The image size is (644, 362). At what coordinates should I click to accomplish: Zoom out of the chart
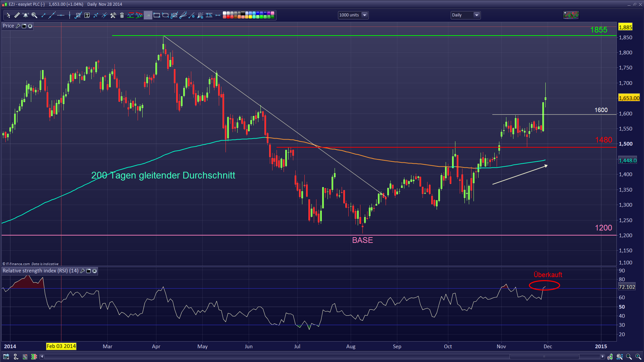pos(629,357)
